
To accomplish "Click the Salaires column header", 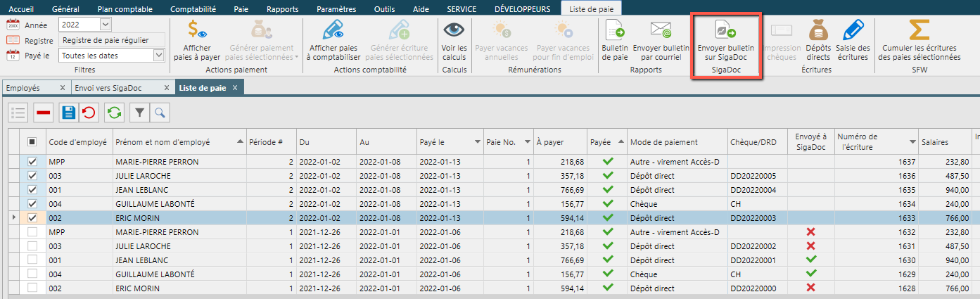I will tap(946, 141).
